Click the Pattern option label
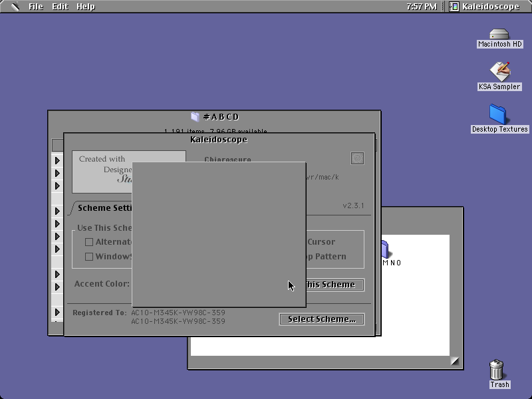 pos(331,257)
